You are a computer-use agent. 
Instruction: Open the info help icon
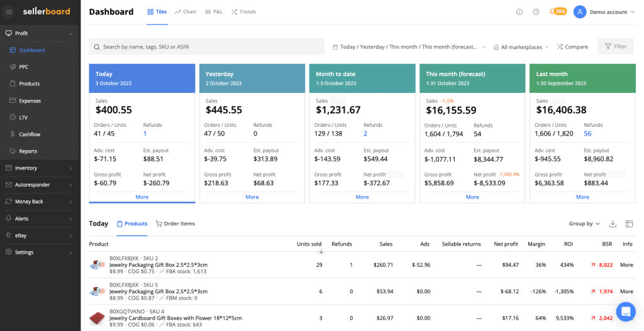[x=519, y=12]
